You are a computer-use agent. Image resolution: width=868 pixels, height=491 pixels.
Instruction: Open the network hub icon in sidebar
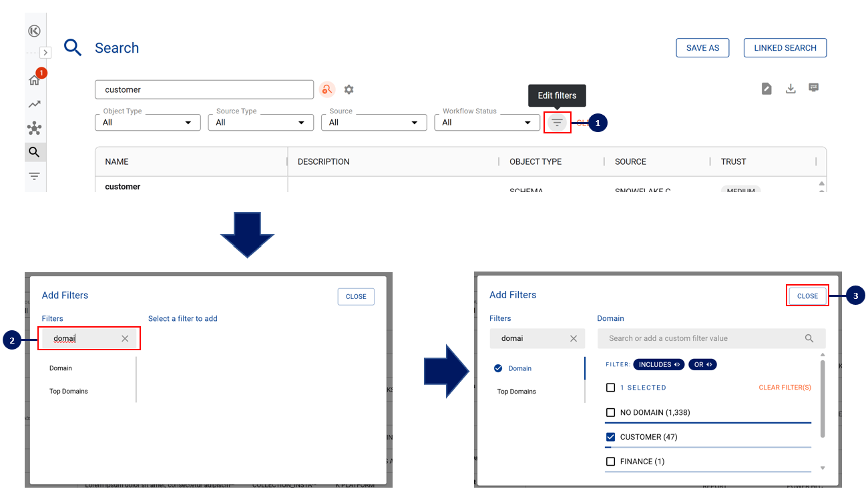pyautogui.click(x=35, y=128)
